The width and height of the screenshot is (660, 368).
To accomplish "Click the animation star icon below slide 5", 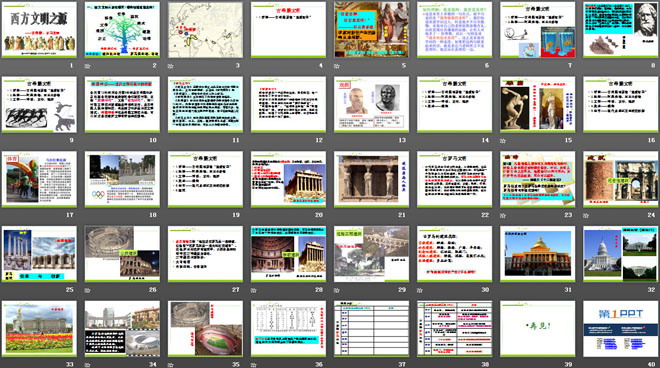I will tap(337, 66).
